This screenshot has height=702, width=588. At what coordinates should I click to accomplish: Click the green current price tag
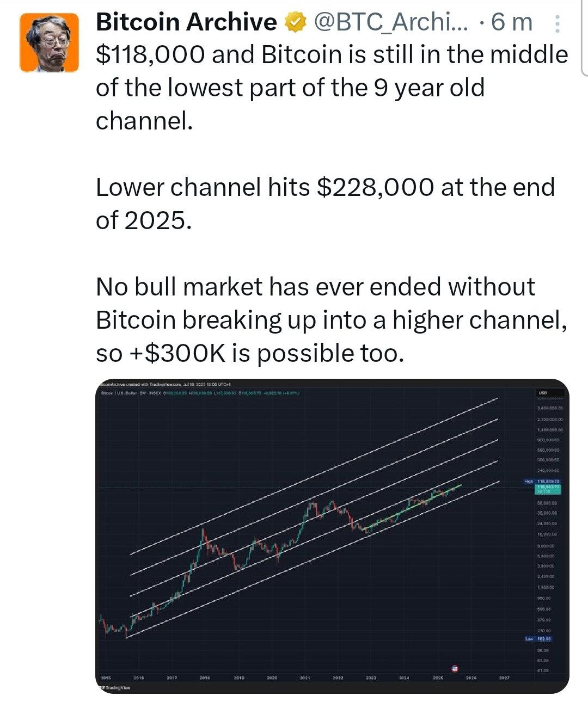(548, 489)
